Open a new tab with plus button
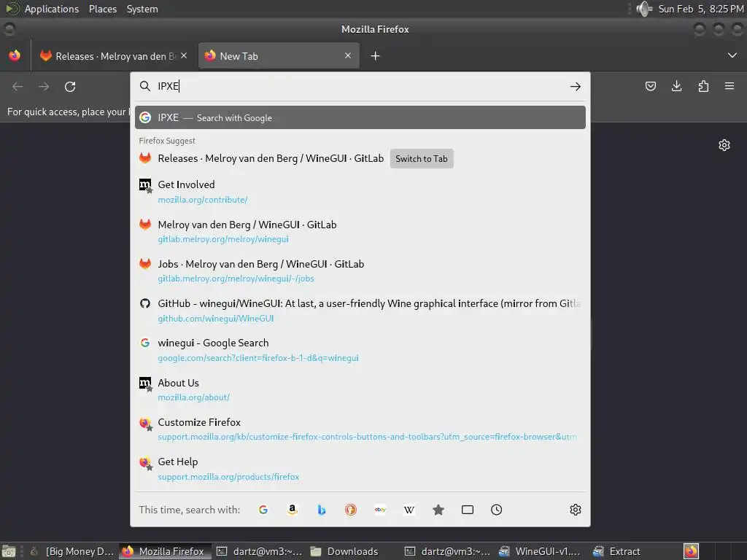747x560 pixels. point(376,55)
